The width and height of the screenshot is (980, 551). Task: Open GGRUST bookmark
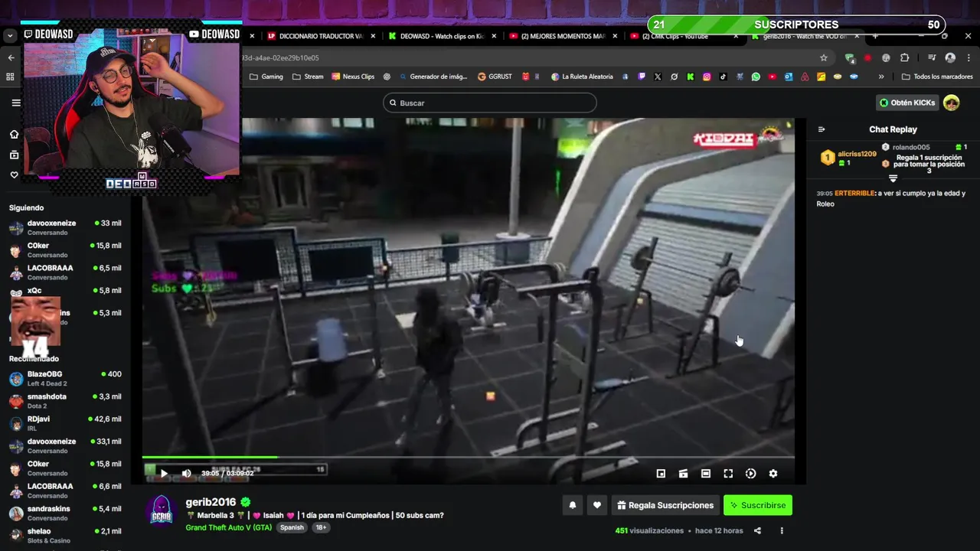point(495,77)
